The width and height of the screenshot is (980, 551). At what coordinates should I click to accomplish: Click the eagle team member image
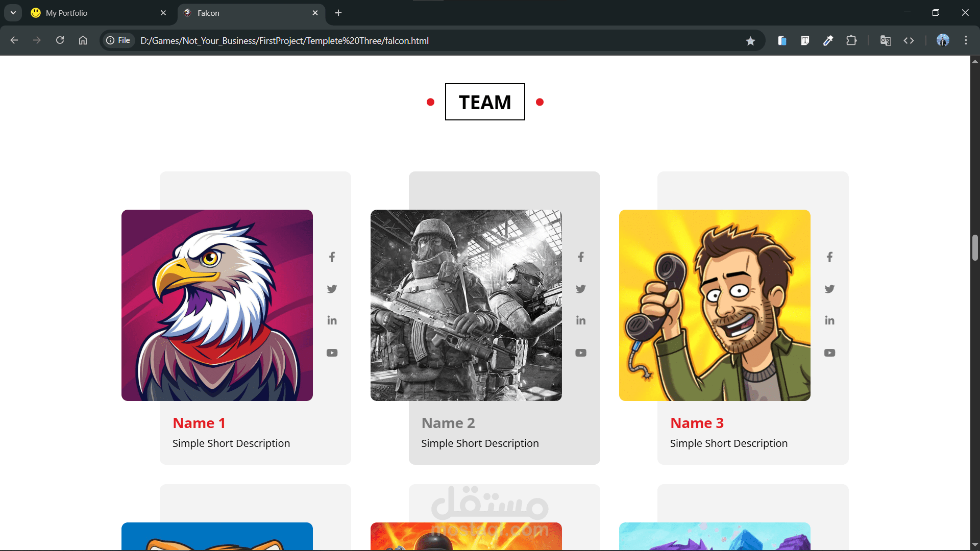(x=217, y=305)
